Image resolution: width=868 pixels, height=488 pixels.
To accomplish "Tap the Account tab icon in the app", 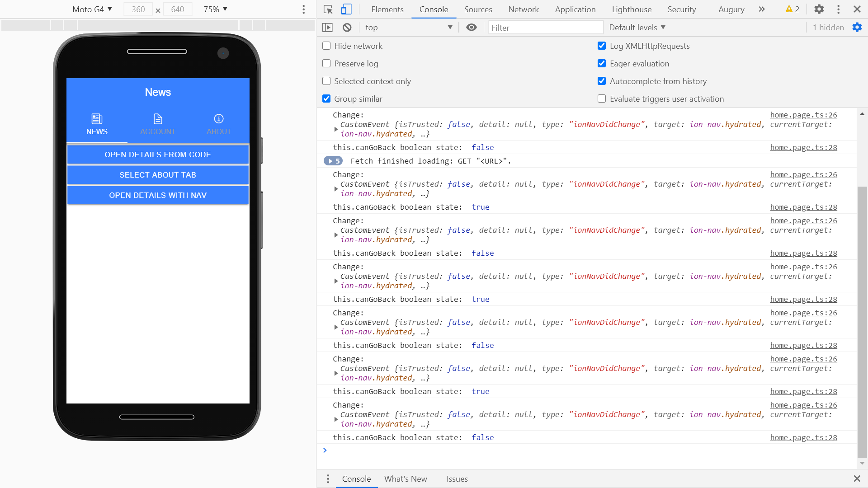I will (x=158, y=119).
